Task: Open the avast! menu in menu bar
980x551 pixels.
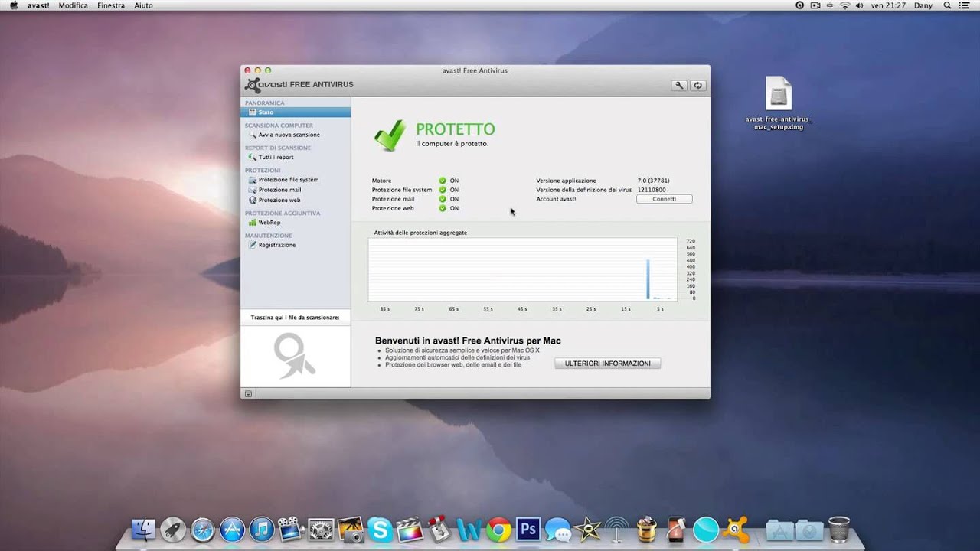Action: point(38,5)
